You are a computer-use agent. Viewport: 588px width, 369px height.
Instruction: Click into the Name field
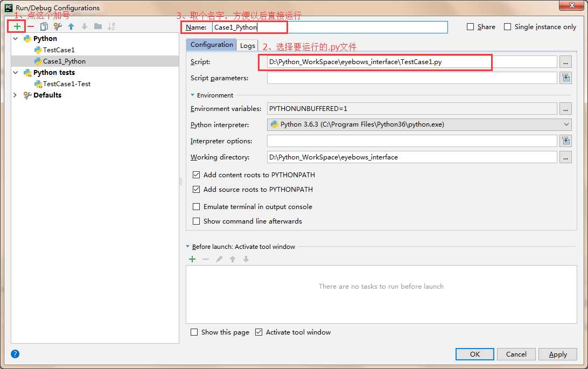(330, 27)
